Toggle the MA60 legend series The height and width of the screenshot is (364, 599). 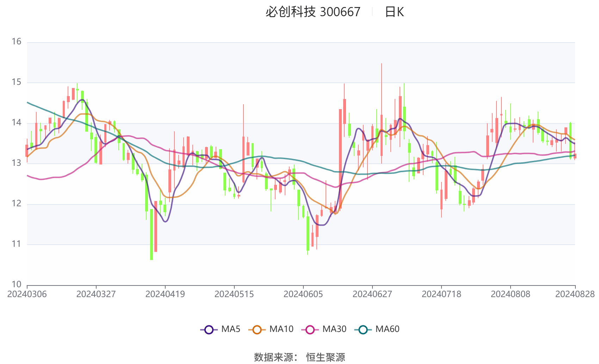(x=377, y=329)
